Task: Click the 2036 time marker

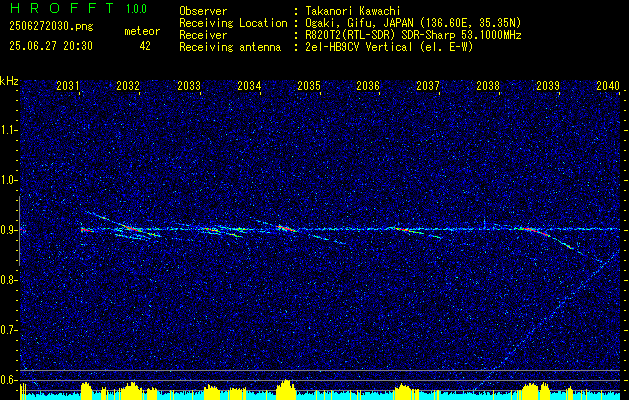Action: (368, 86)
